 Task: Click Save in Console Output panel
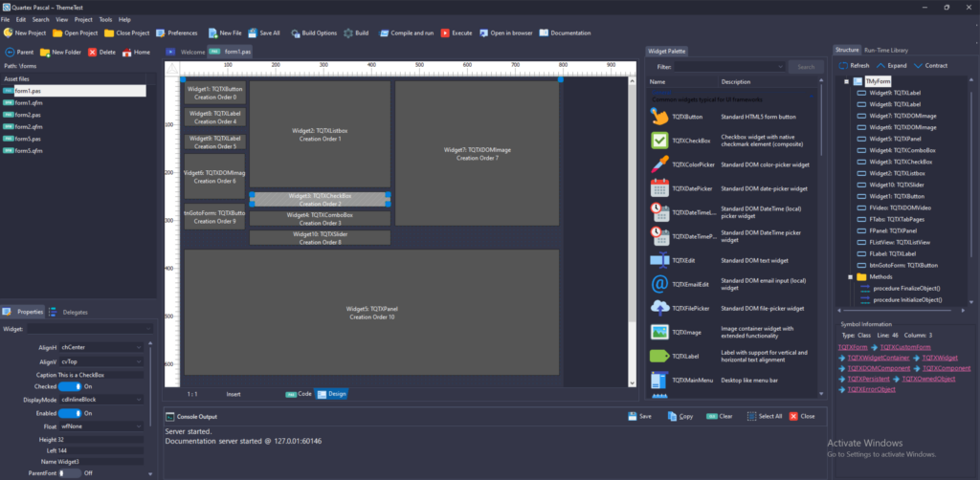[x=639, y=416]
